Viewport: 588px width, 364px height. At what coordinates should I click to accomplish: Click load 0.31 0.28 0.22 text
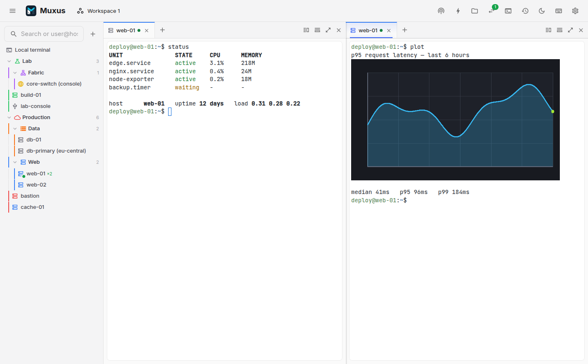point(267,103)
